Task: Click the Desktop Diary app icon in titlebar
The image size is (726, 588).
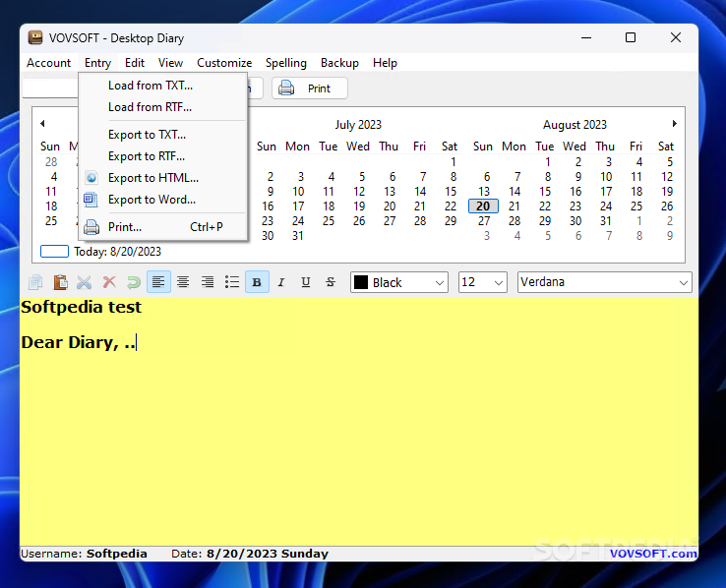Action: [x=35, y=37]
